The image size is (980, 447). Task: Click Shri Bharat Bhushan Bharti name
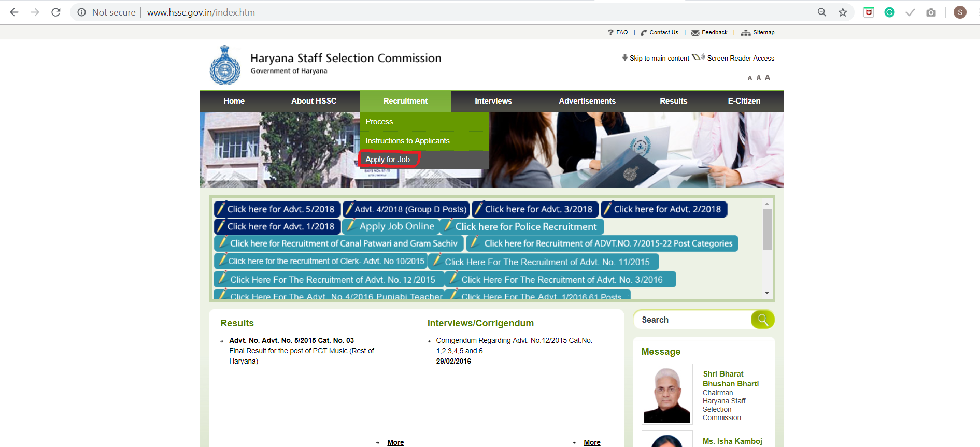[x=731, y=379]
